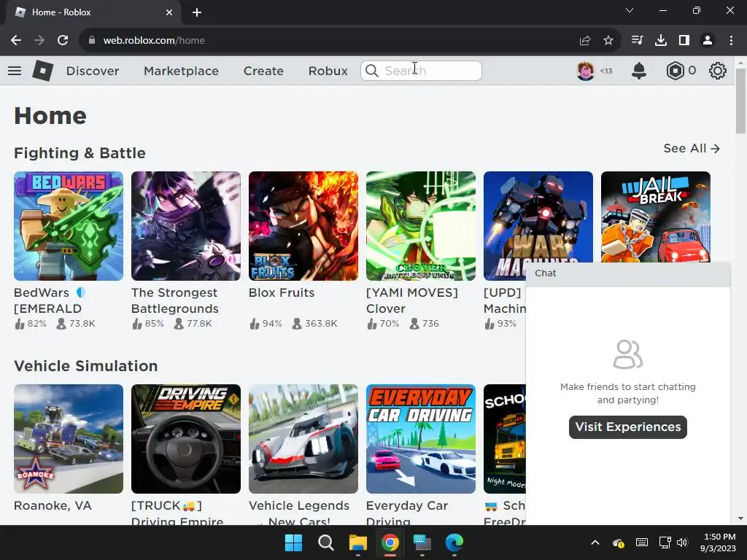
Task: Open volume control in tray
Action: tap(682, 542)
